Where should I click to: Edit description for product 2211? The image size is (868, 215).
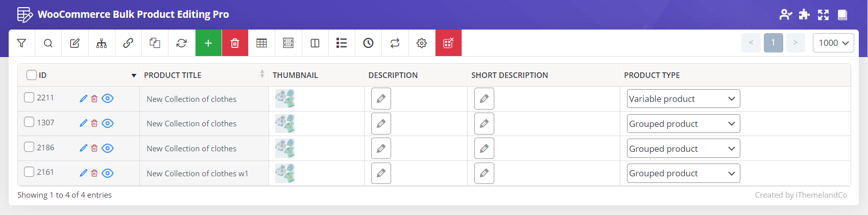pyautogui.click(x=381, y=99)
